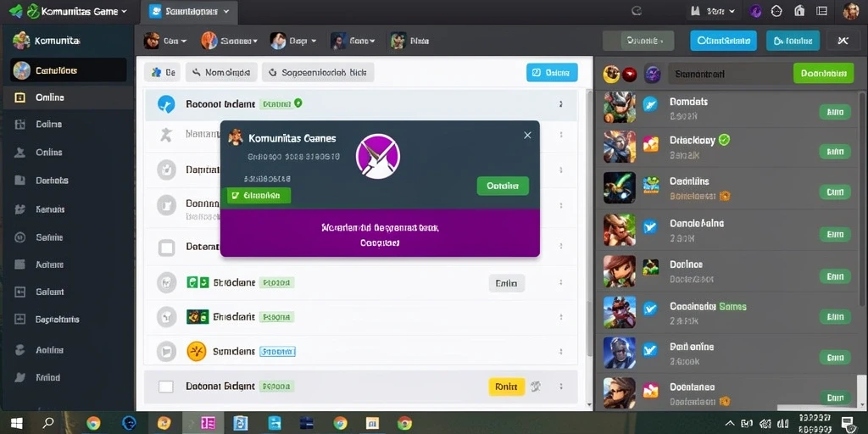This screenshot has width=868, height=434.
Task: Click the green button inside the Komunitas Games popup
Action: 503,186
